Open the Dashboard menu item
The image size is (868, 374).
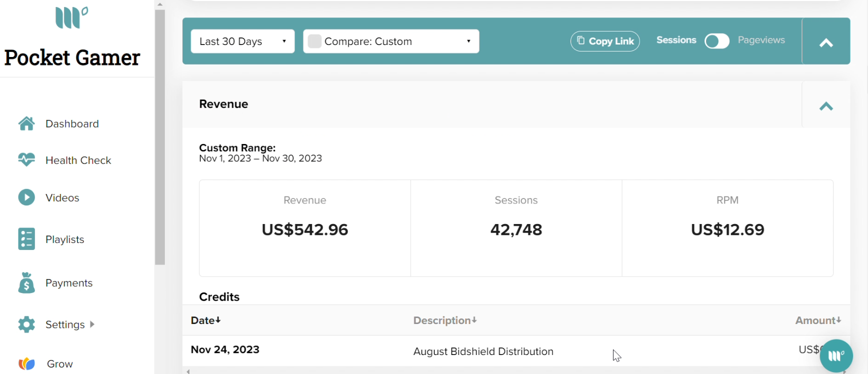[72, 123]
